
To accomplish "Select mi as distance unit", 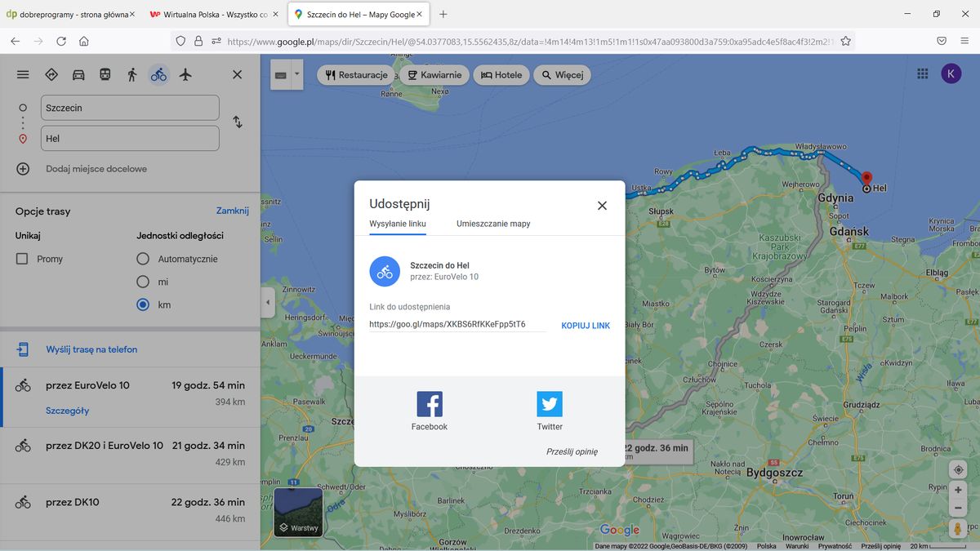I will coord(141,282).
